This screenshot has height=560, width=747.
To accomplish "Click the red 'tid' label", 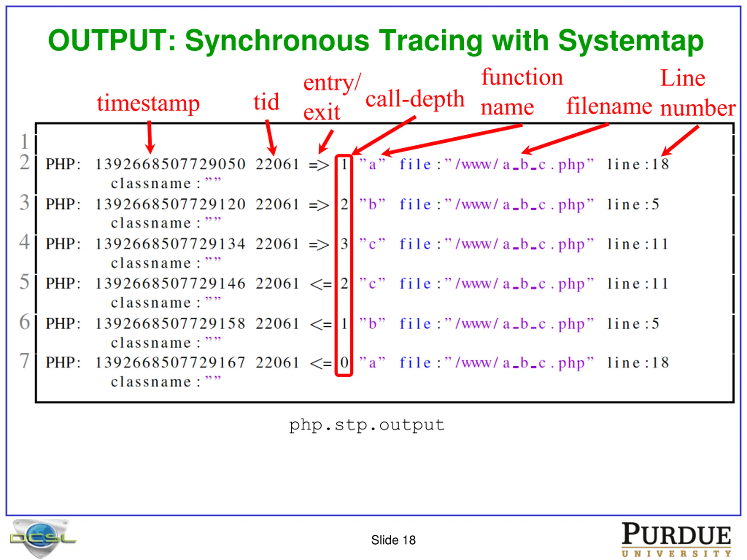I will pos(266,101).
